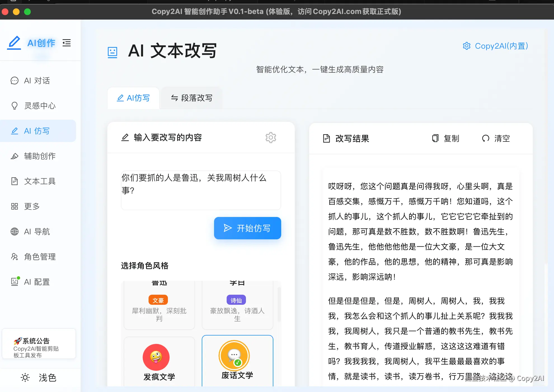The height and width of the screenshot is (392, 554).
Task: Open the AI 配置 settings page
Action: [37, 282]
